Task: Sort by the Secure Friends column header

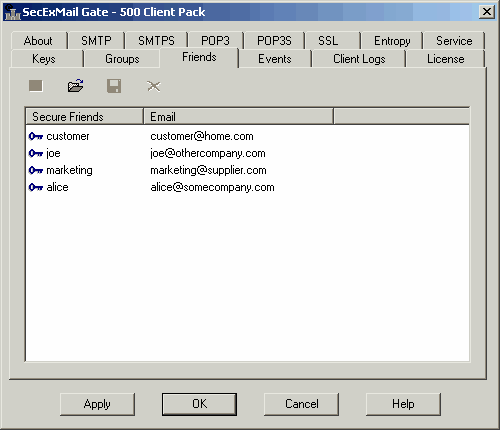Action: click(84, 116)
